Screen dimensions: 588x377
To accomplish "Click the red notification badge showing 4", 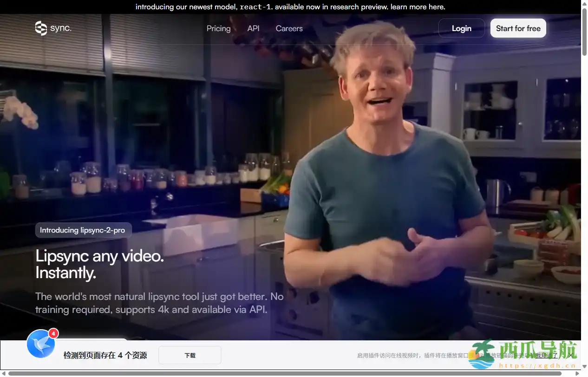I will 54,333.
